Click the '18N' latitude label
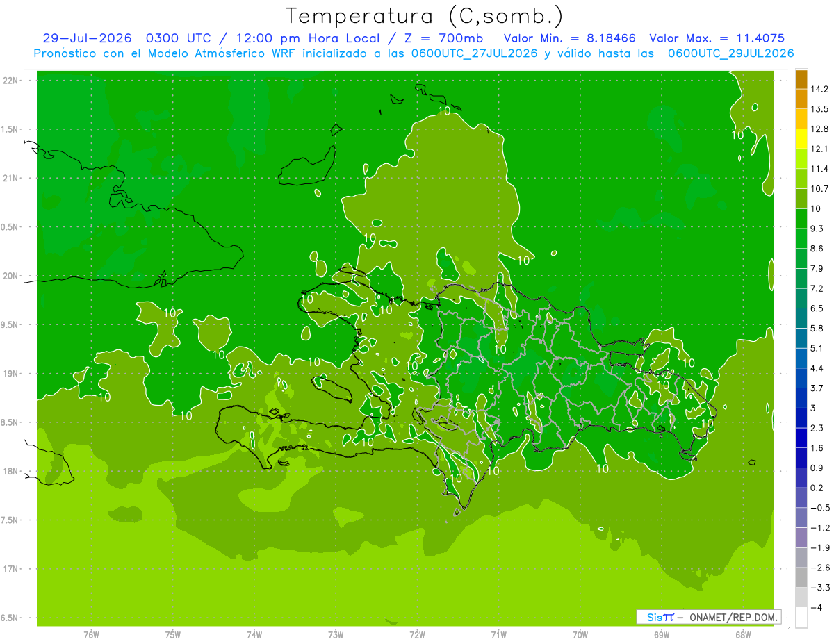 click(11, 471)
